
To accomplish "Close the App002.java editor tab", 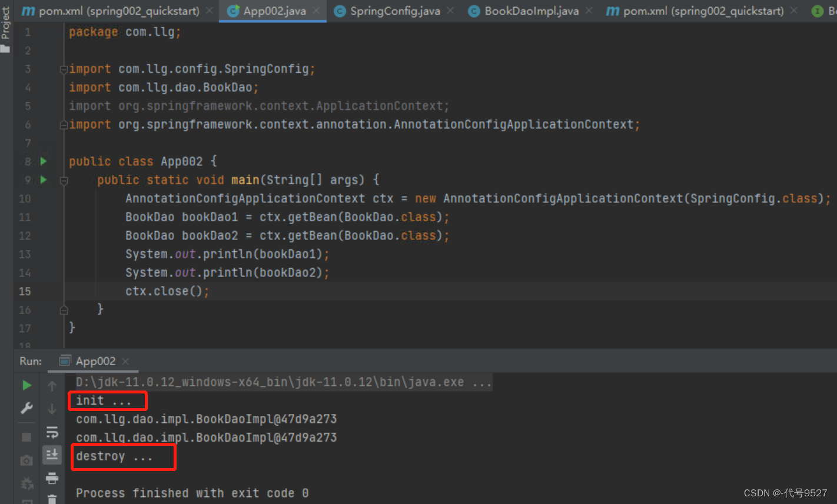I will [316, 11].
